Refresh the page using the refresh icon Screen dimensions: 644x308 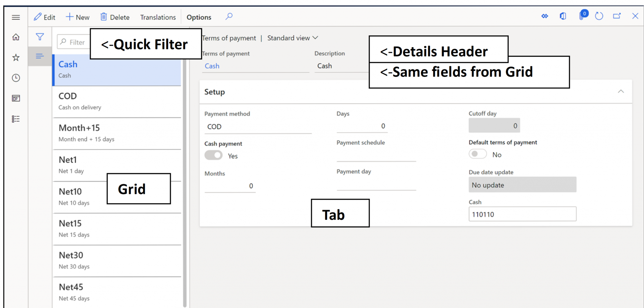tap(599, 16)
